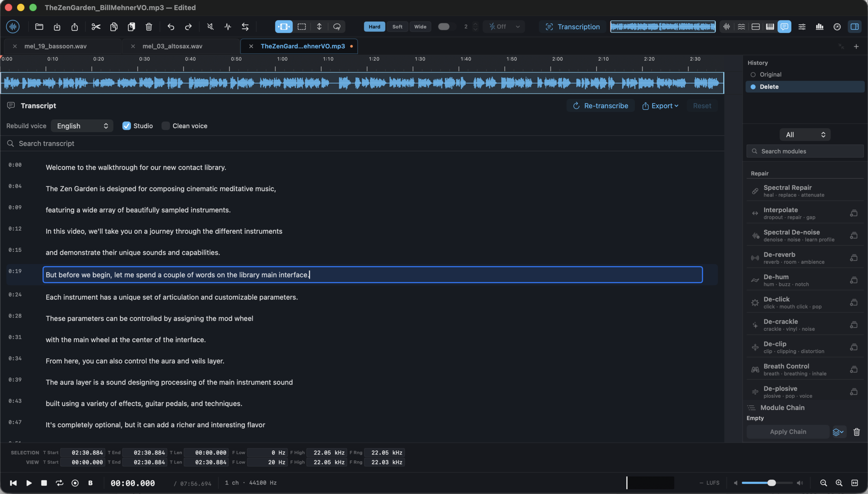Image resolution: width=868 pixels, height=494 pixels.
Task: Uncheck the Studio checkbox
Action: point(126,126)
